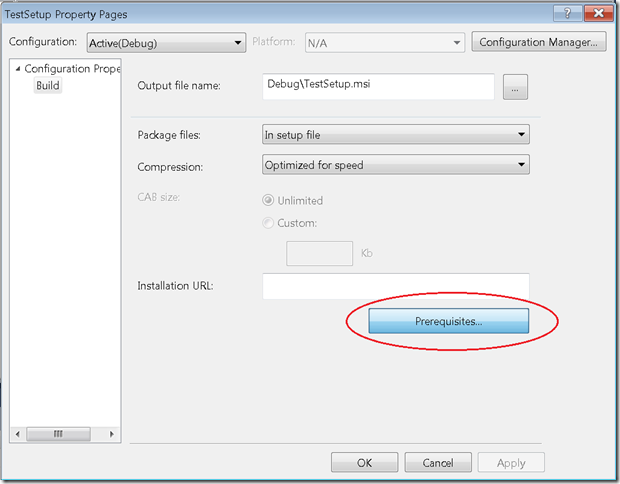This screenshot has width=620, height=484.
Task: Click the custom CAB size Kb field
Action: (319, 253)
